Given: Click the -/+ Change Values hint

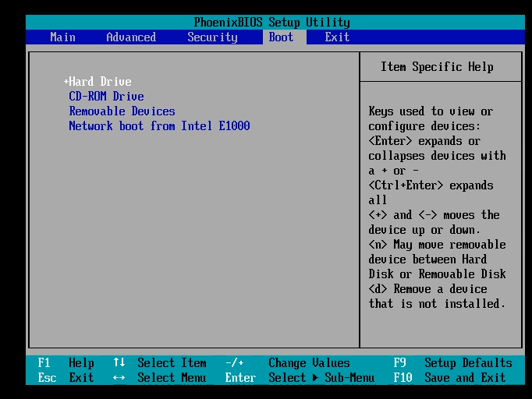Looking at the screenshot, I should pos(288,363).
